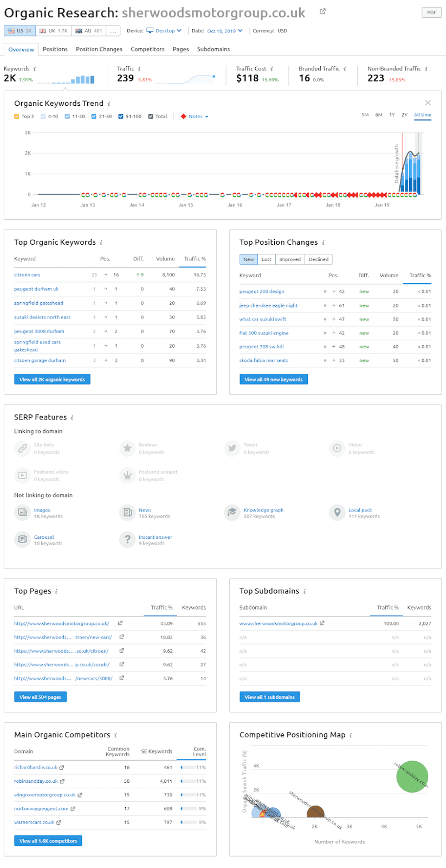Toggle the Total checkbox

(151, 117)
